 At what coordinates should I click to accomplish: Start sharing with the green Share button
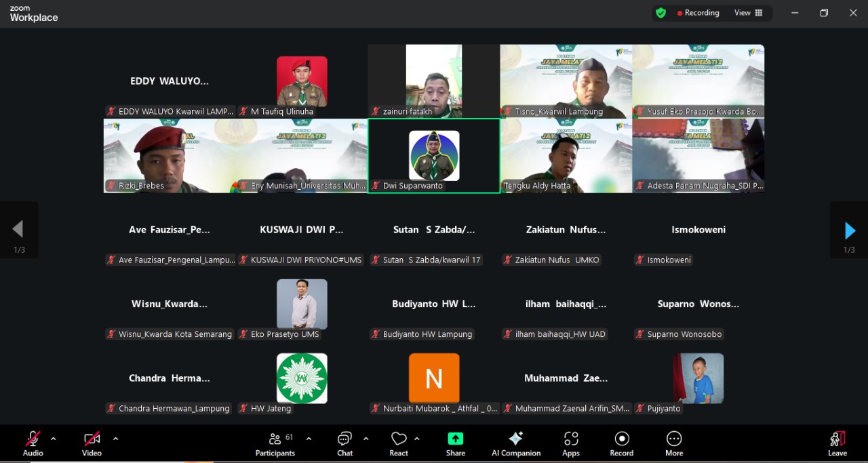tap(455, 443)
